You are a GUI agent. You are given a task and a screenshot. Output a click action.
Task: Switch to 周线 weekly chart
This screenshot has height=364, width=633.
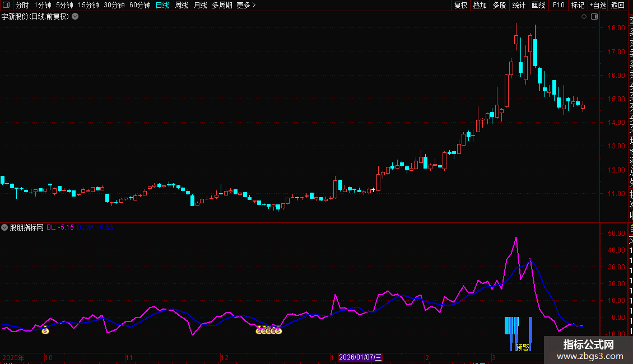tap(181, 5)
